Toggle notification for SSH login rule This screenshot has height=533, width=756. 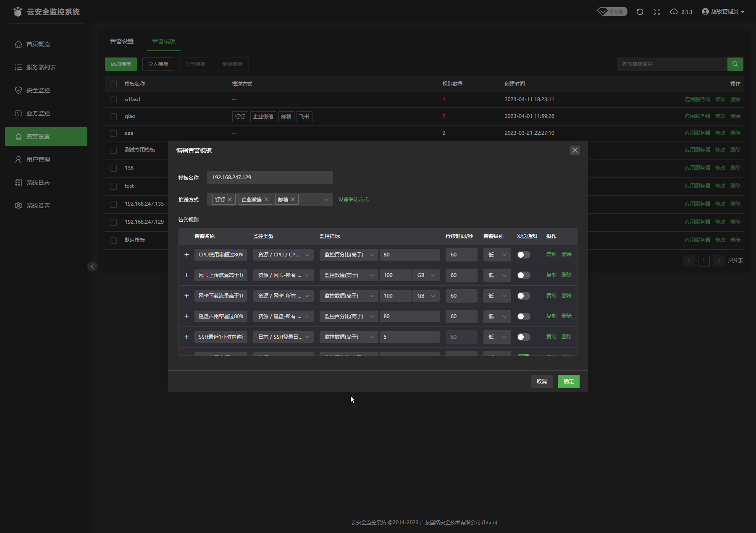(523, 337)
